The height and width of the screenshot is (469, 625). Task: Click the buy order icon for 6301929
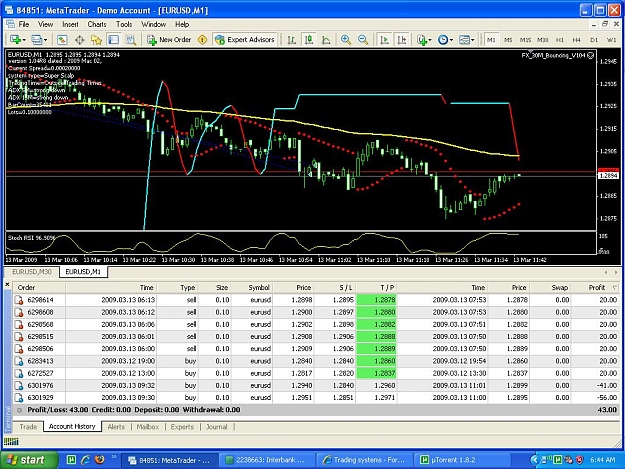(19, 398)
